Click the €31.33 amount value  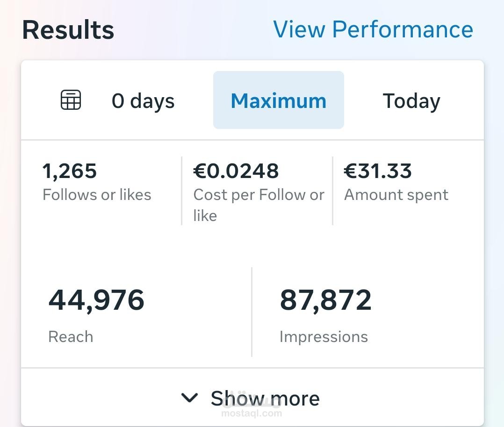[378, 171]
